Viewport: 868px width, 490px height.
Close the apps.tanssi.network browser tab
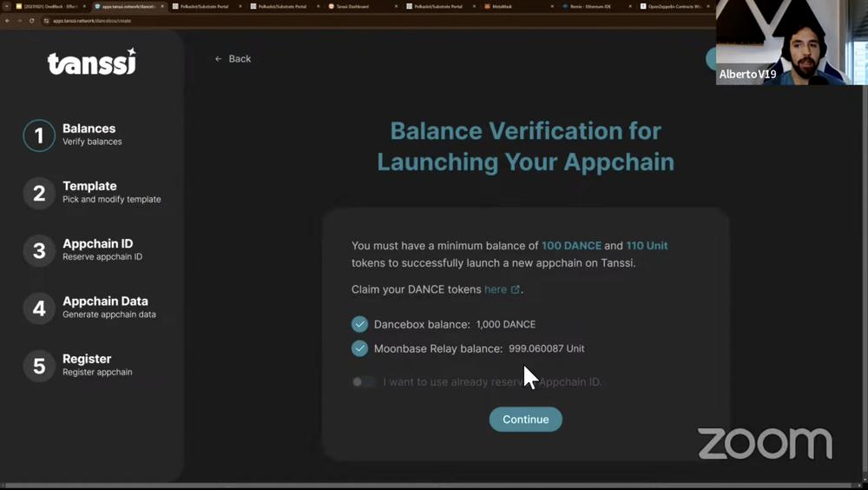[x=162, y=7]
